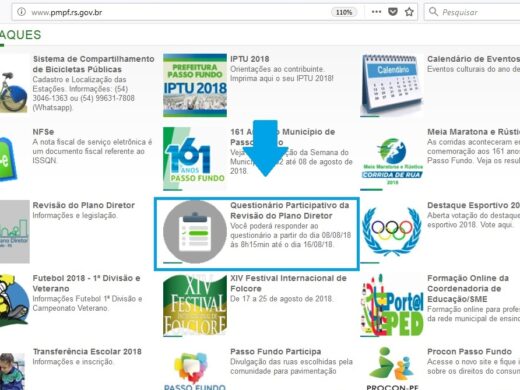Viewport: 520px width, 390px height.
Task: Click the NFSe green logo icon
Action: pyautogui.click(x=8, y=160)
